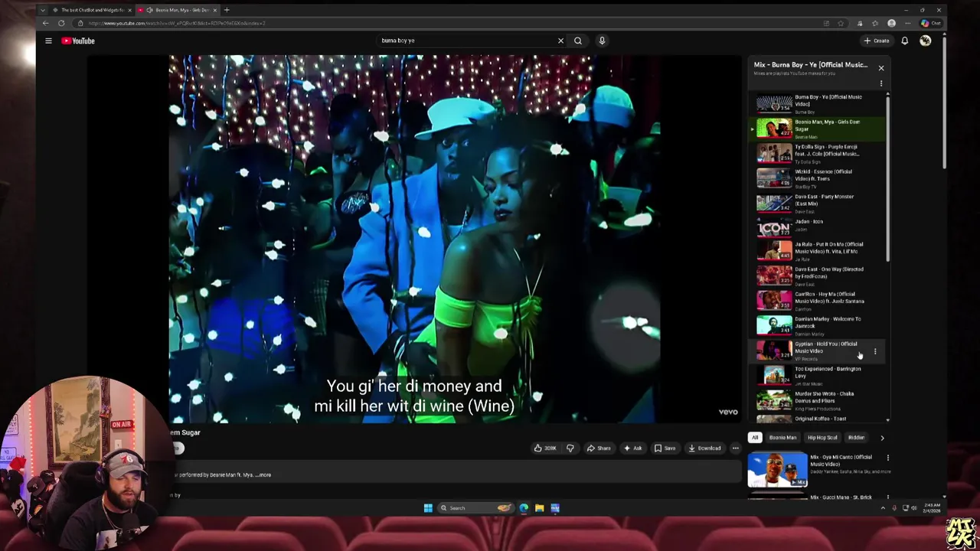The width and height of the screenshot is (980, 551).
Task: Share this video
Action: 599,448
